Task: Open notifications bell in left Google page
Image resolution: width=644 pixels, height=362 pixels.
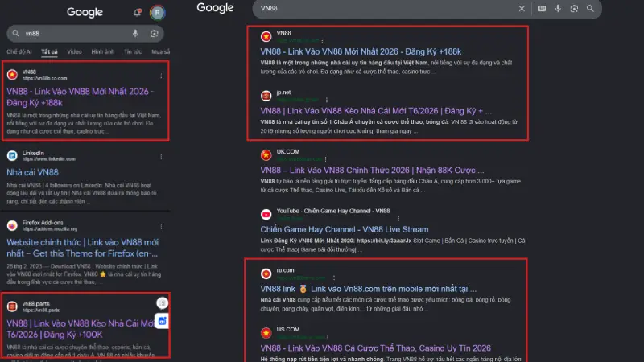Action: pyautogui.click(x=138, y=12)
